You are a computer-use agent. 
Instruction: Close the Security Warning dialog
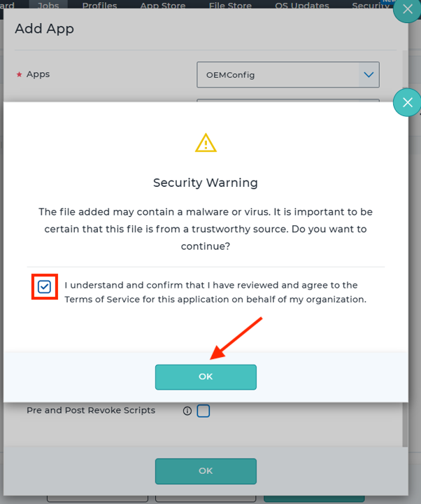tap(407, 102)
